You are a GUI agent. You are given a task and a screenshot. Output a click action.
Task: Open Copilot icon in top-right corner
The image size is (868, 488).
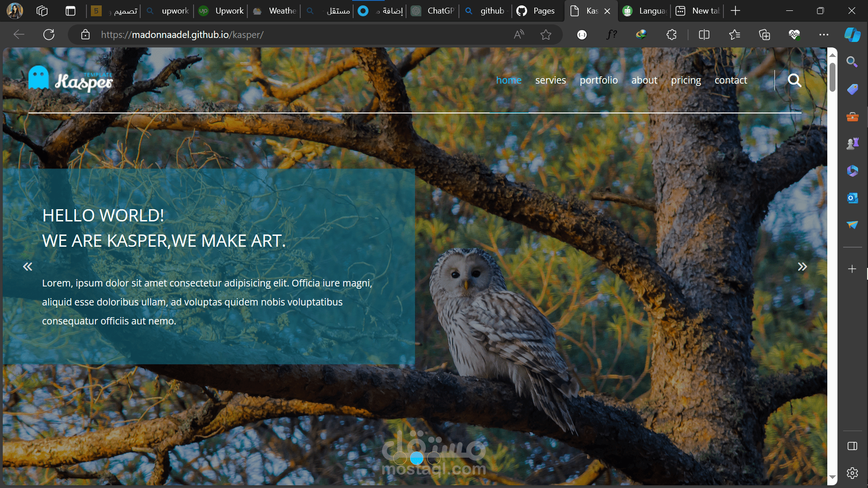[852, 35]
